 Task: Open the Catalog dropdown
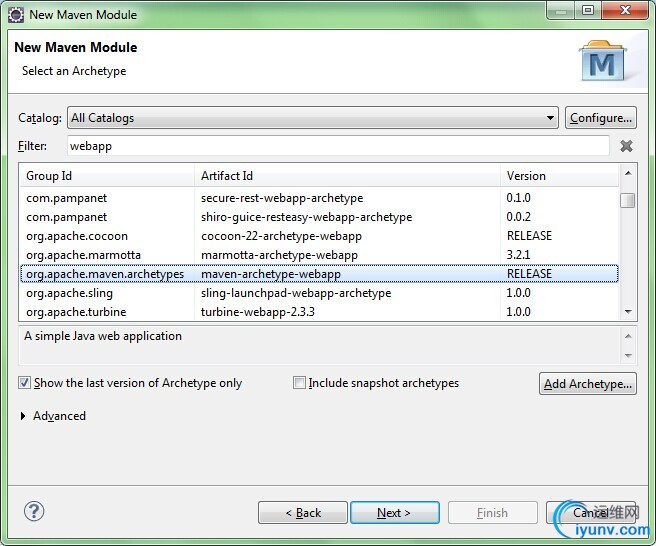(x=313, y=118)
